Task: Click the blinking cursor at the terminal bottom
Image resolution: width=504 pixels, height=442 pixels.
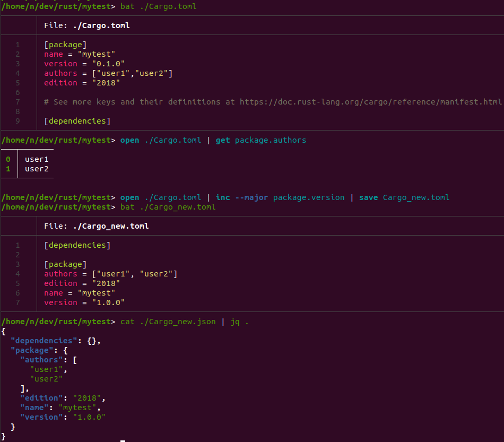Action: tap(123, 440)
